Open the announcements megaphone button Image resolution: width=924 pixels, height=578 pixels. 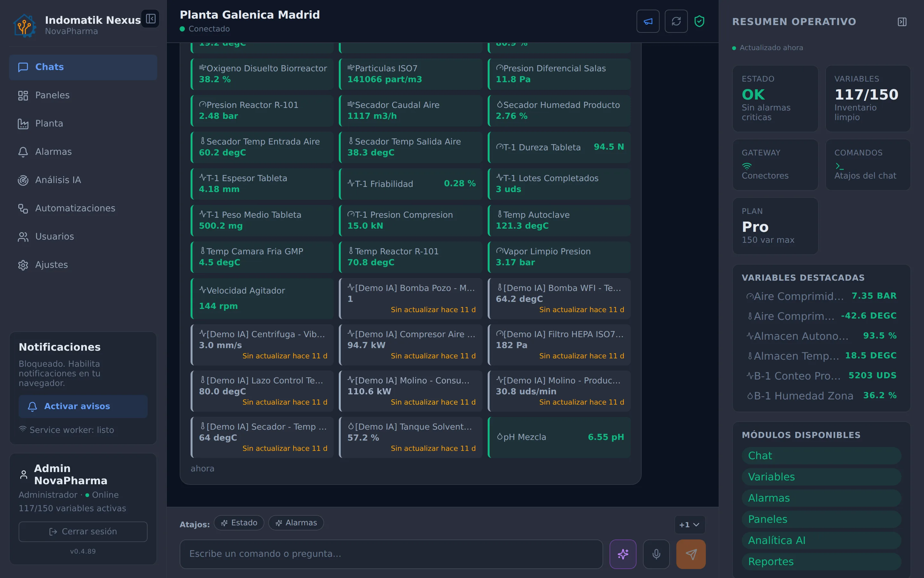647,22
